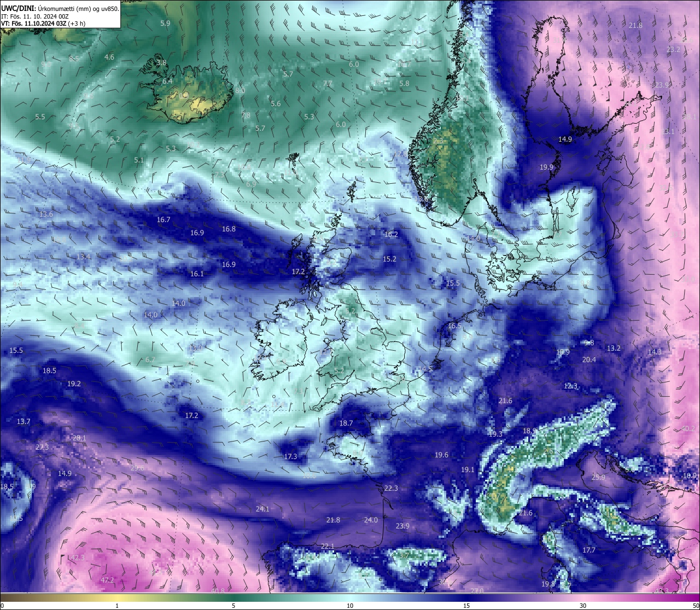Click the 16.8 value in the Atlantic
Screen dimensions: 700x610
click(x=229, y=229)
